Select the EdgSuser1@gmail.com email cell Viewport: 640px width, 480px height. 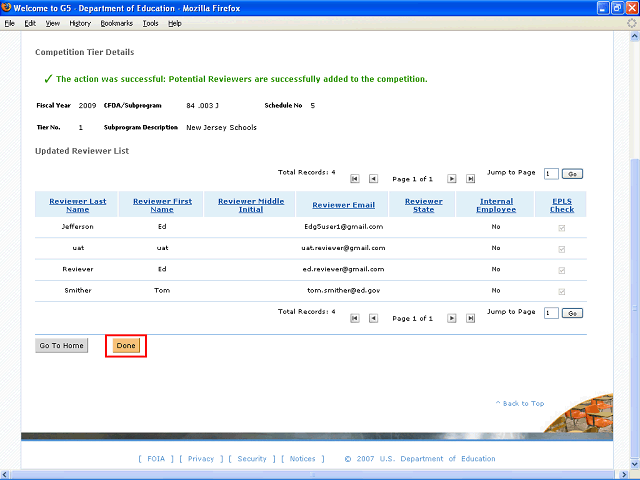[343, 227]
